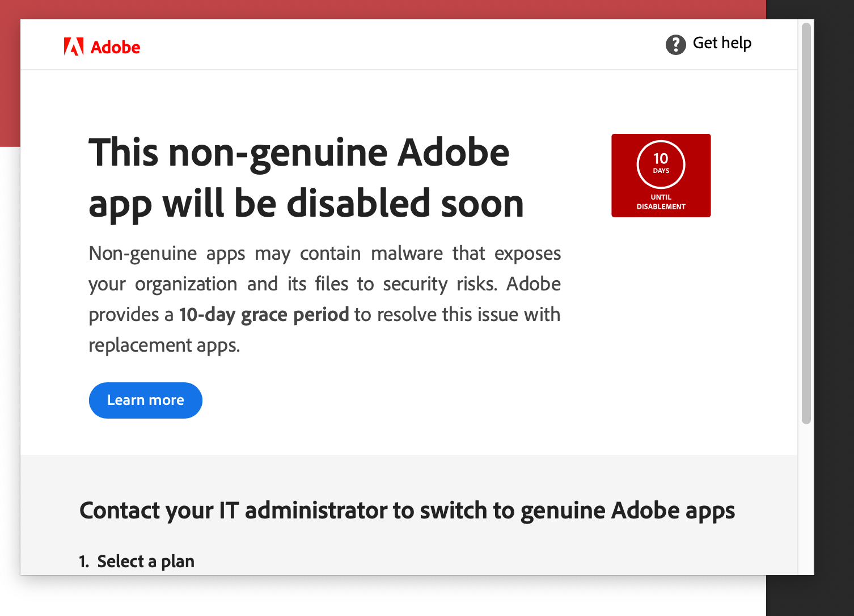The height and width of the screenshot is (616, 854).
Task: Open the Get help link
Action: pyautogui.click(x=722, y=43)
